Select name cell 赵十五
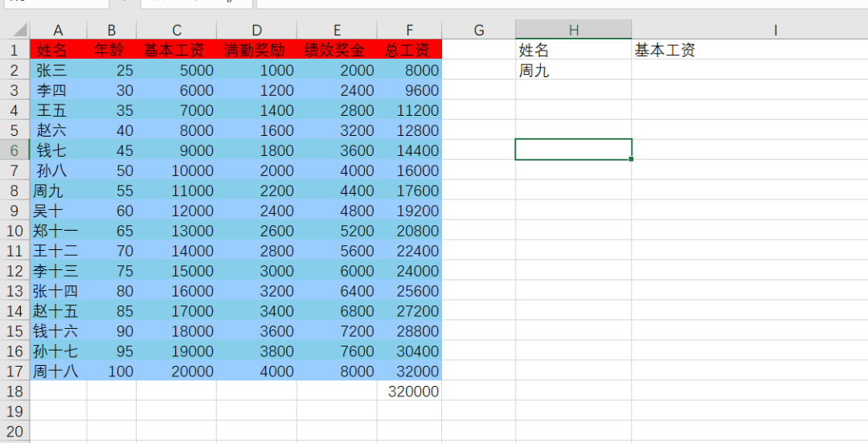The image size is (868, 443). point(58,310)
